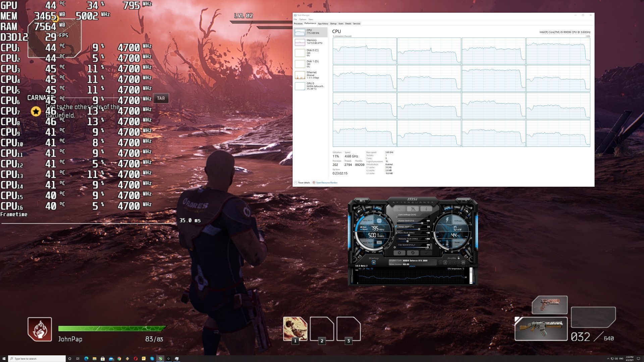Open Google Chrome from the taskbar
Screen dimensions: 644x362
(119, 358)
